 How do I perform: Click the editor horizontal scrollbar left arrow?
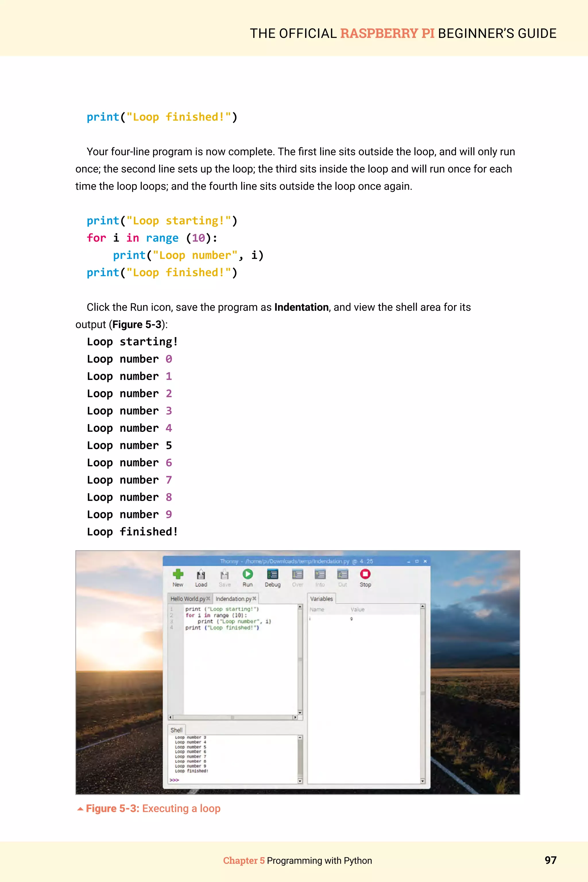(x=171, y=717)
